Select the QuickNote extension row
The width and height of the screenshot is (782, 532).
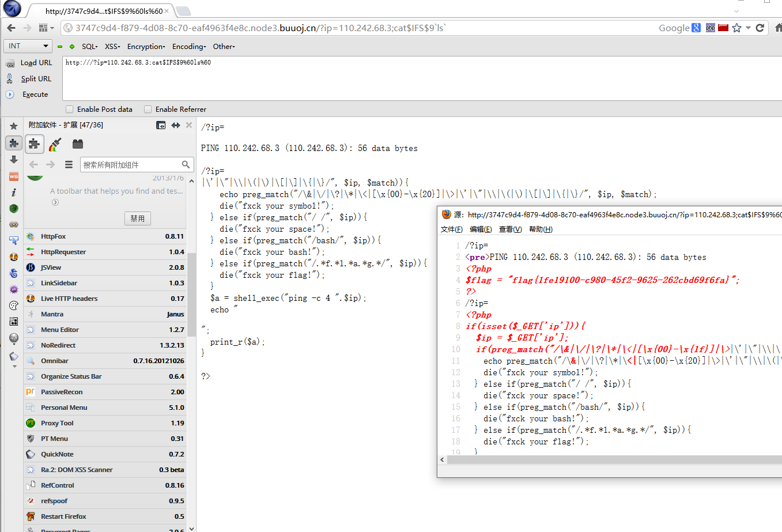pyautogui.click(x=105, y=454)
